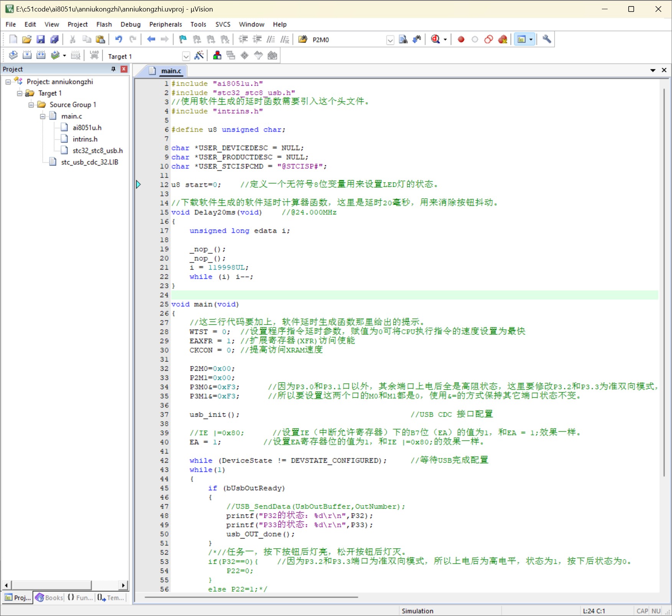
Task: Navigate backwards with blue left arrow
Action: [151, 39]
